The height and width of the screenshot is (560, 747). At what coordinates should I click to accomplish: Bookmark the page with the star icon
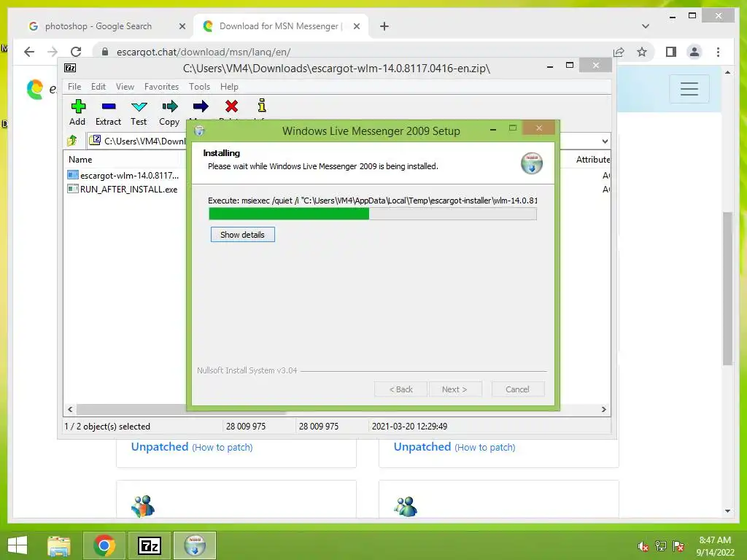(642, 52)
